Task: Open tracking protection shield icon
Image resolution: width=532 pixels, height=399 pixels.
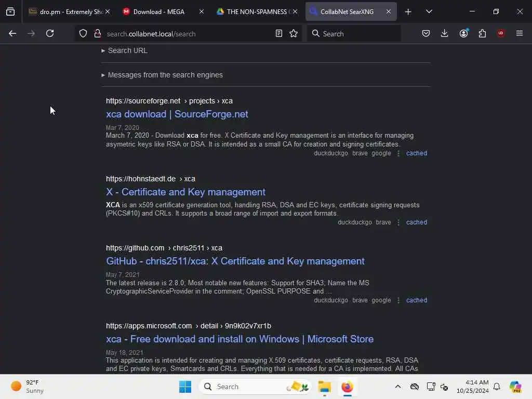Action: point(83,33)
